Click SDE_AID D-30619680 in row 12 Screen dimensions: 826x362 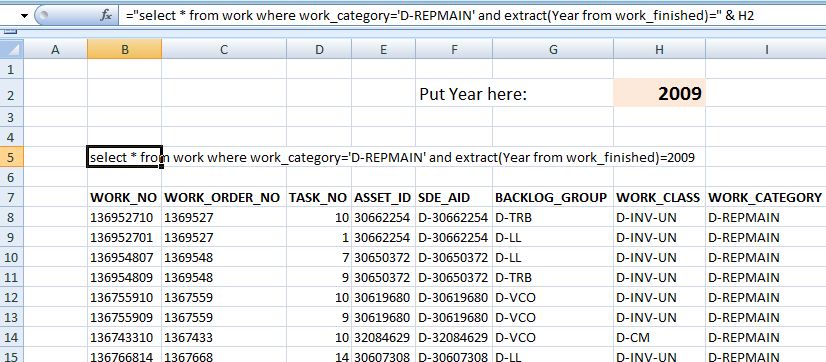point(454,297)
